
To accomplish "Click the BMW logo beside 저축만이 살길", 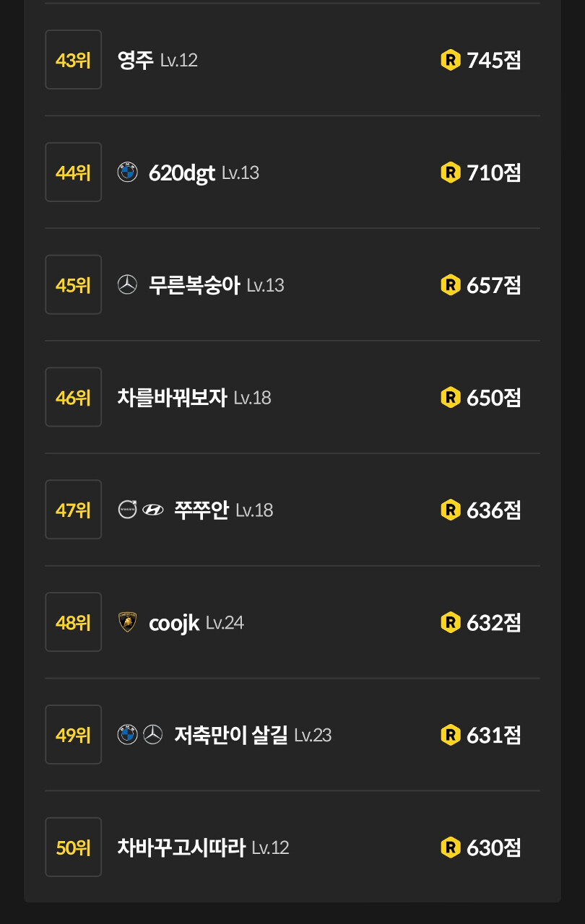I will [x=127, y=735].
